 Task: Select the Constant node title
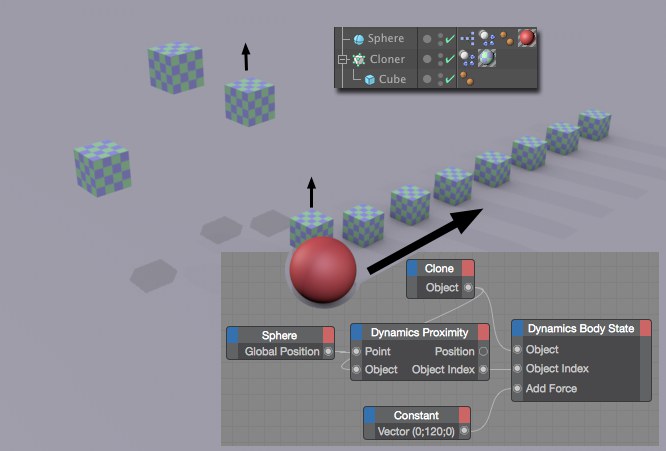tap(416, 415)
